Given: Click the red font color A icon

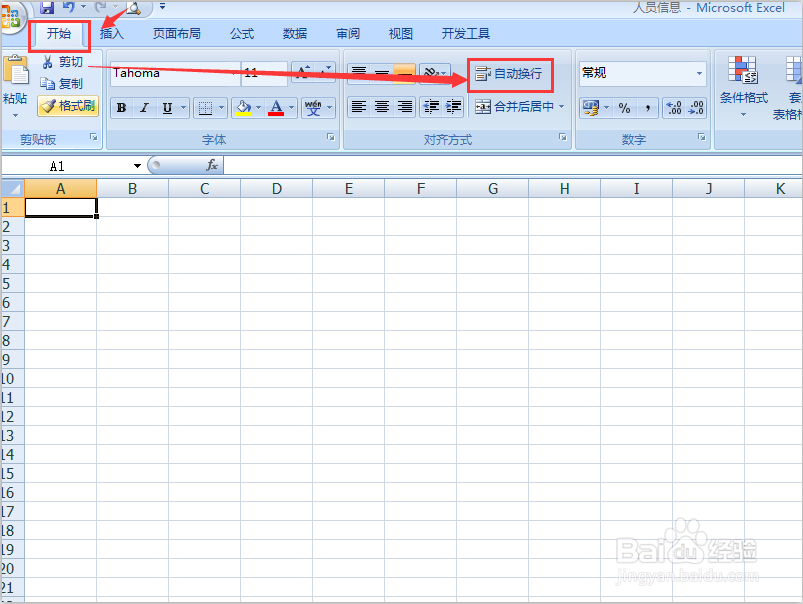Looking at the screenshot, I should 276,108.
